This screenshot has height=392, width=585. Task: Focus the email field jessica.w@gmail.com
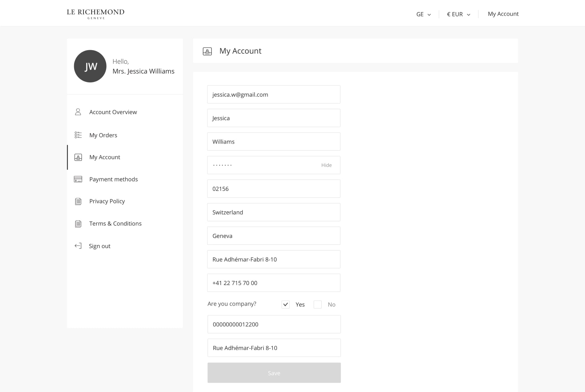[274, 95]
